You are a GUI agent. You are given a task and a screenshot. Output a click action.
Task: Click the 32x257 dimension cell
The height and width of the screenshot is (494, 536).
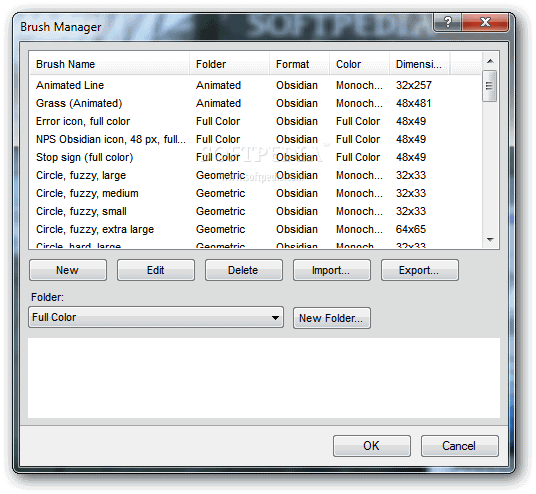pos(414,85)
